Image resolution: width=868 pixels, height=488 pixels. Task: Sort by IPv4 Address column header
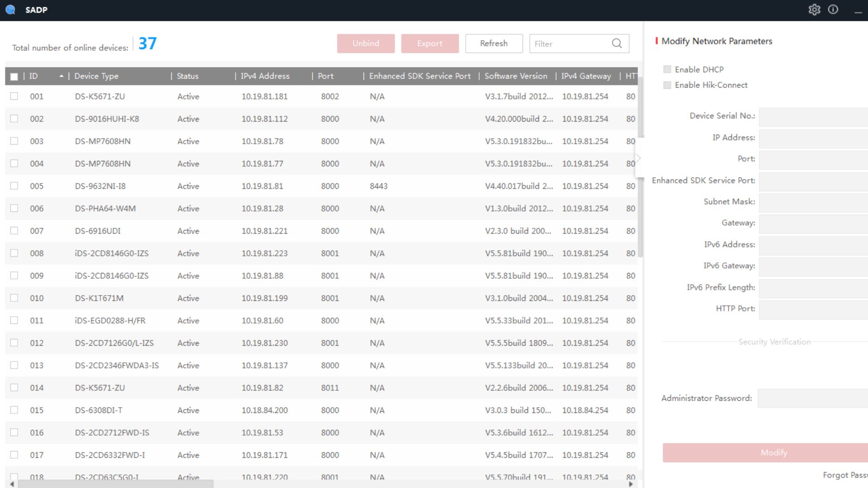[265, 76]
